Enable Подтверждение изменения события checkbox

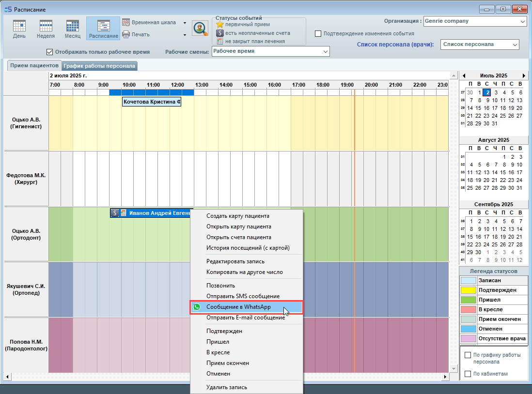[318, 34]
